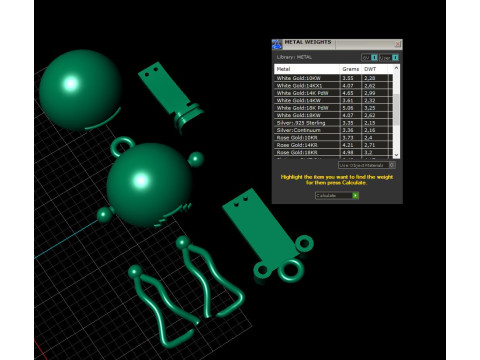
Task: Click the 5.06 grams value
Action: 348,108
